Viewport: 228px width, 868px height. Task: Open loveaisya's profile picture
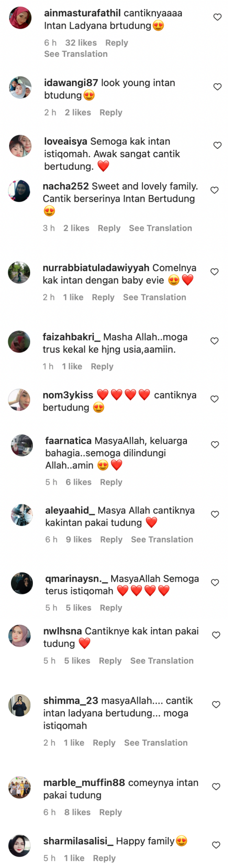[21, 146]
